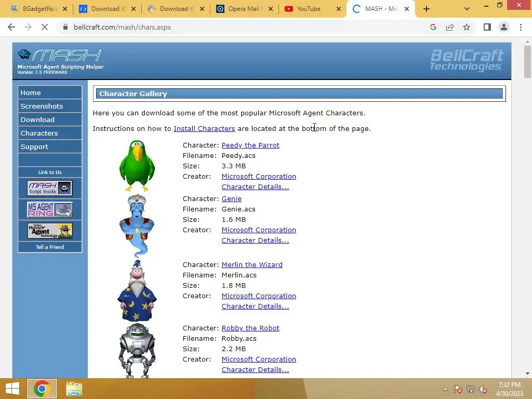Open the taskbar clock and date
This screenshot has width=532, height=399.
509,389
